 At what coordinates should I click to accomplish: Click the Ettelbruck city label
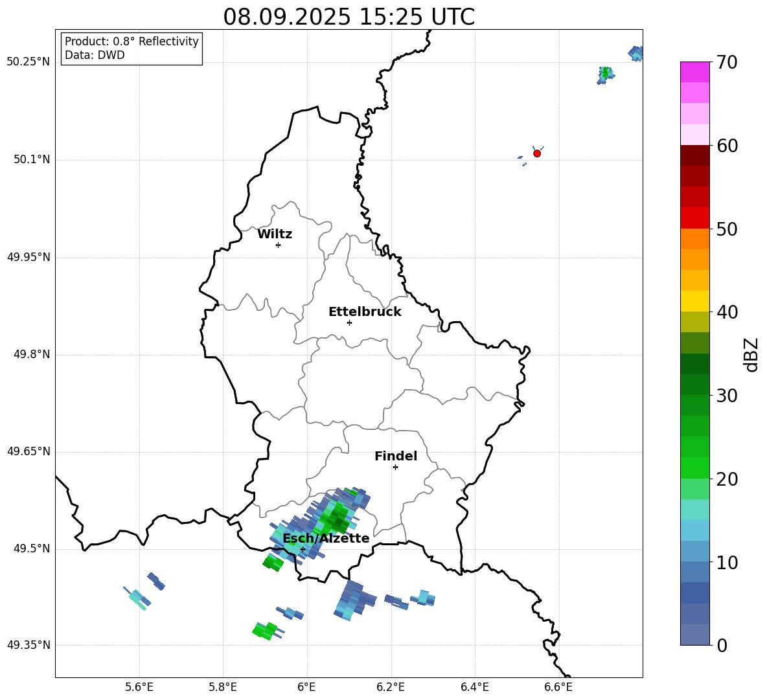point(365,312)
